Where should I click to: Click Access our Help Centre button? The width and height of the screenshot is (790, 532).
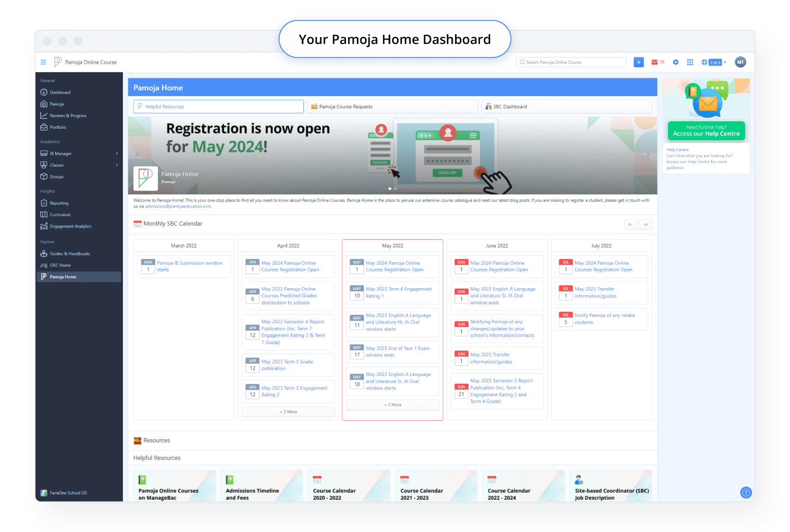(706, 131)
